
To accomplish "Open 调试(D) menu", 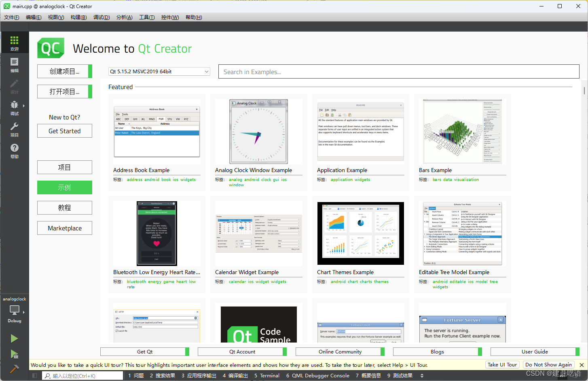I will coord(102,17).
